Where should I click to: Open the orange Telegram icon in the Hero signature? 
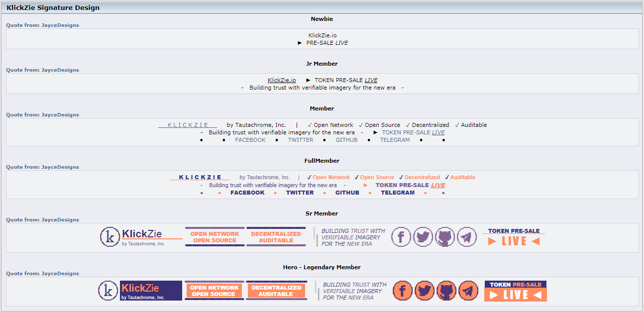[x=468, y=291]
